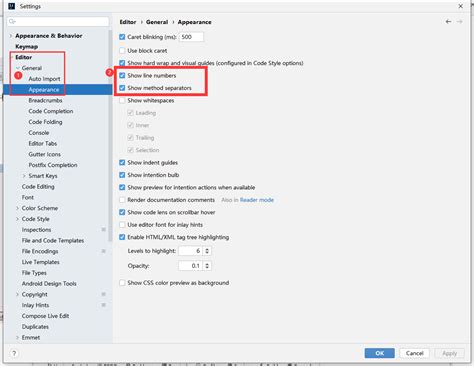The width and height of the screenshot is (474, 366).
Task: Open the Reader mode link
Action: pos(257,200)
